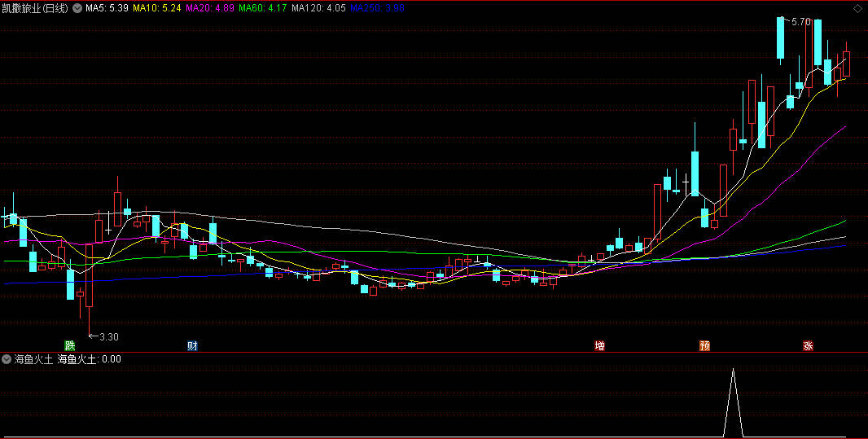
Task: Select the MA120: 4.05 label
Action: pos(318,8)
